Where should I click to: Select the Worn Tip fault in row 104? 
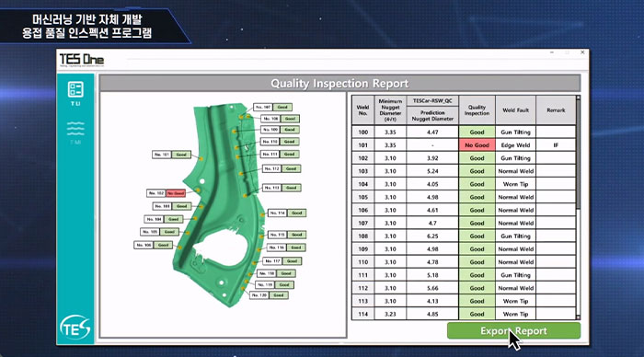515,184
